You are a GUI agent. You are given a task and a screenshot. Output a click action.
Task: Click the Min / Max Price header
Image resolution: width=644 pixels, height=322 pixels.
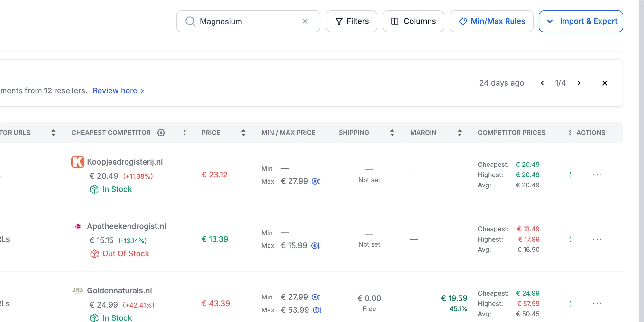289,133
